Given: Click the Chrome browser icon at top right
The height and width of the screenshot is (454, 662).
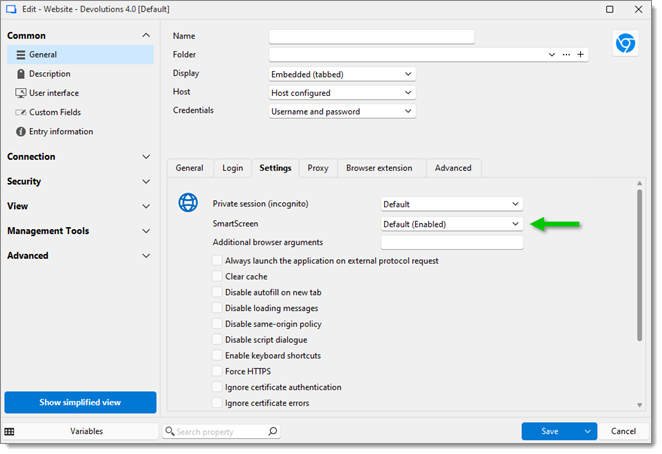Looking at the screenshot, I should pos(625,43).
